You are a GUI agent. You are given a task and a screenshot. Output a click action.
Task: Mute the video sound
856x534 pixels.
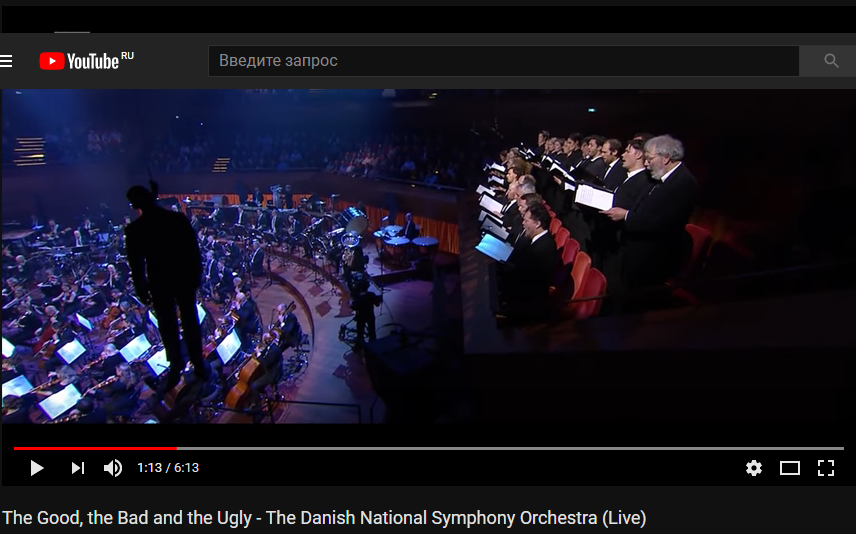point(113,468)
